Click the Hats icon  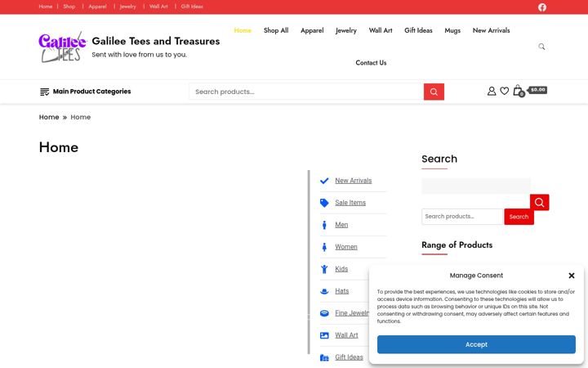tap(324, 291)
